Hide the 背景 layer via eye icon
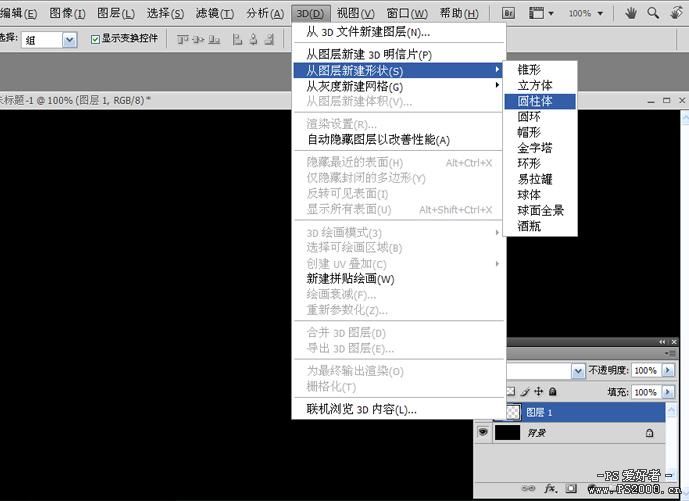Viewport: 689px width, 501px height. click(x=483, y=432)
